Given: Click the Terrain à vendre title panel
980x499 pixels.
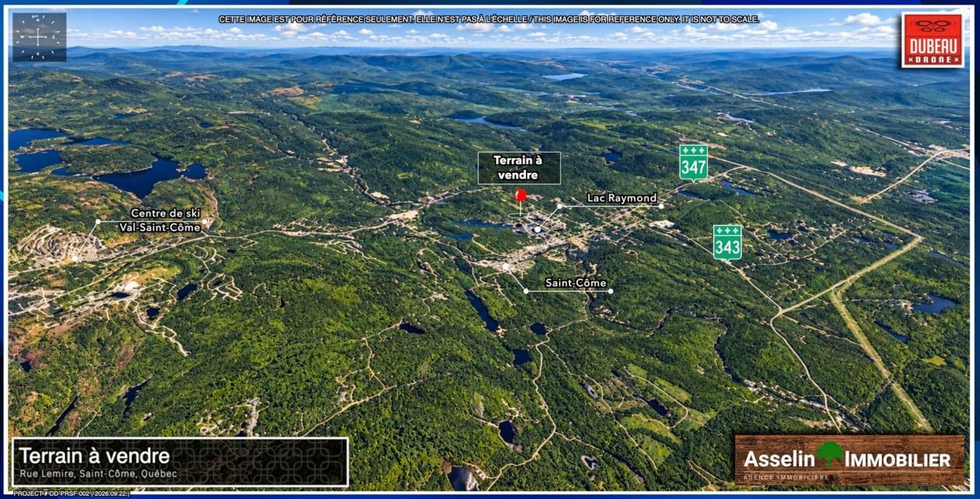Looking at the screenshot, I should (x=180, y=462).
